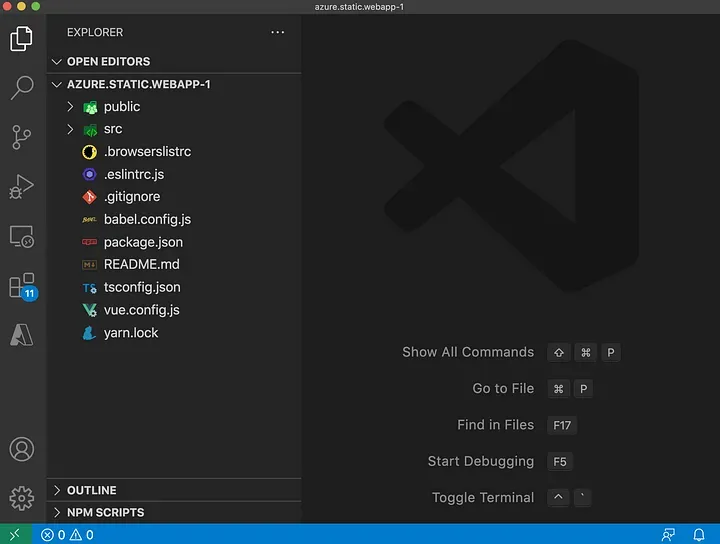Image resolution: width=720 pixels, height=544 pixels.
Task: Collapse the Open Editors section
Action: pyautogui.click(x=56, y=62)
